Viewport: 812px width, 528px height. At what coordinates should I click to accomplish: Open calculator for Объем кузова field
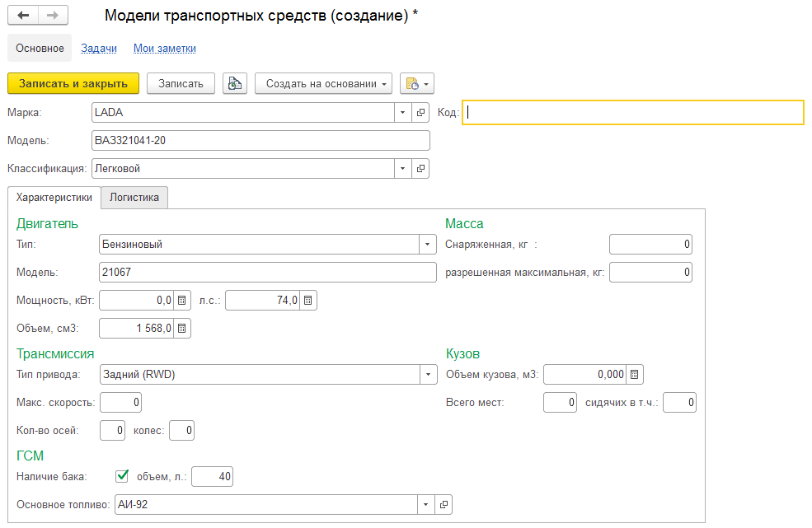(x=634, y=375)
